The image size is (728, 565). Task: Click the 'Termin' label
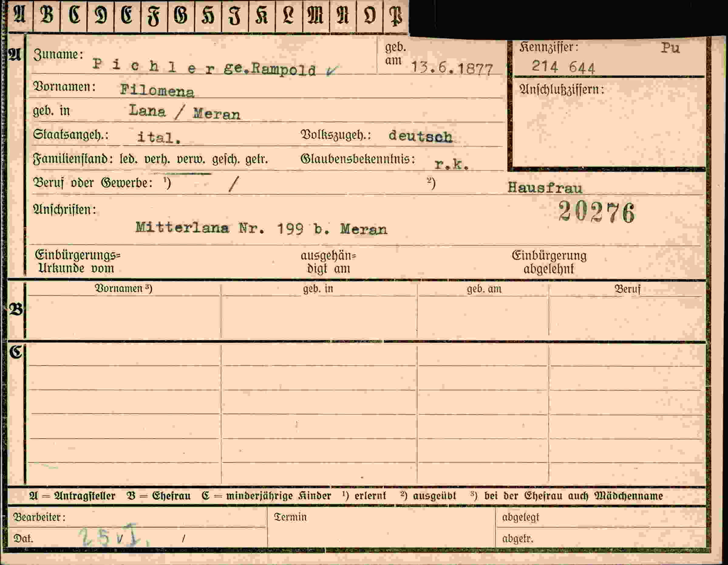[x=290, y=517]
